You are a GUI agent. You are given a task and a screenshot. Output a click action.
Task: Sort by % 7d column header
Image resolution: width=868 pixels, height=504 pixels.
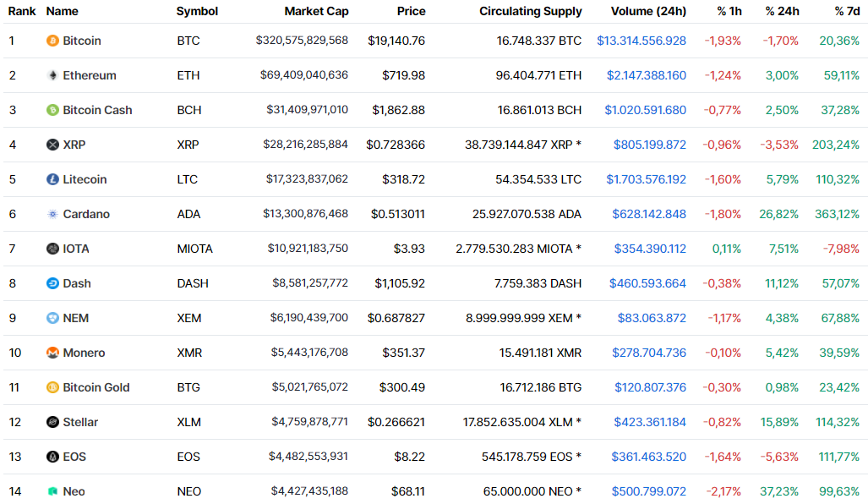(x=847, y=11)
